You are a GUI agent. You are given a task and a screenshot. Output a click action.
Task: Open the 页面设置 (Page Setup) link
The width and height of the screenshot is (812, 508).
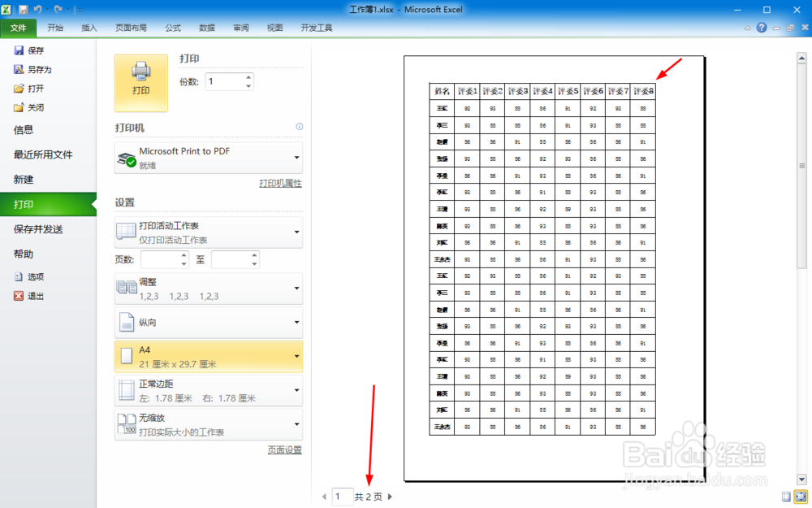click(285, 450)
